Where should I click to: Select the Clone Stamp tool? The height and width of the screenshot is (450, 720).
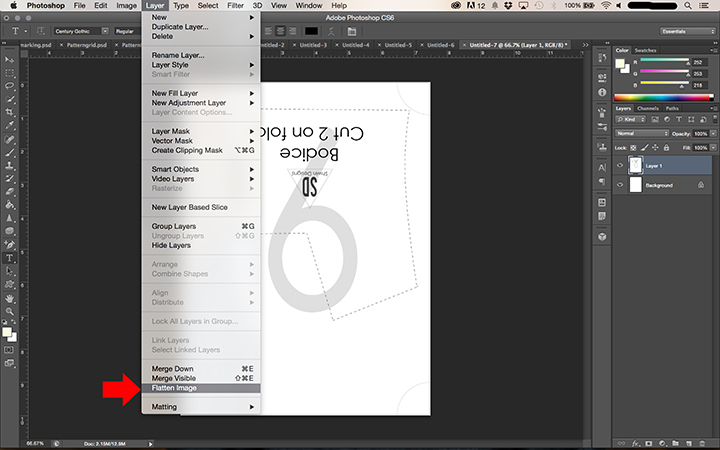coord(9,165)
